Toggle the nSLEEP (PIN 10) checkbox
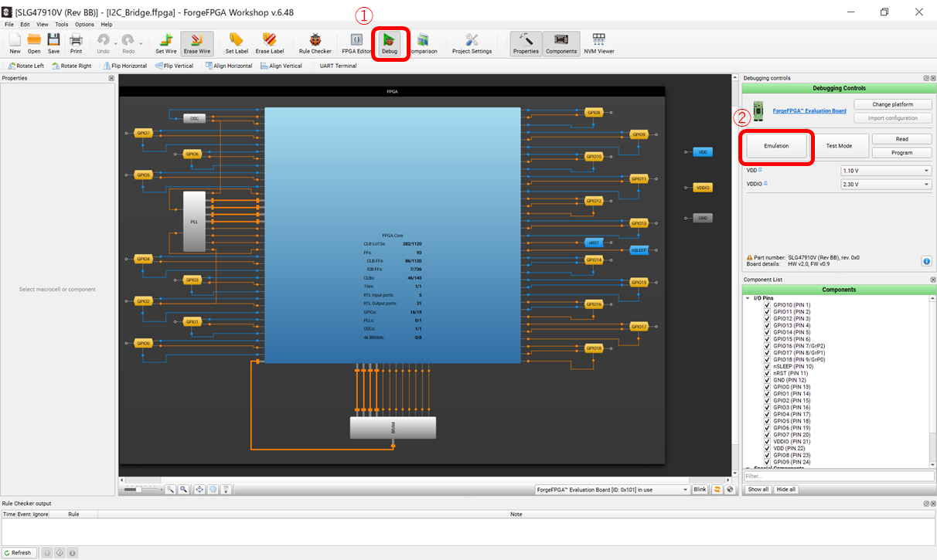937x560 pixels. pos(767,366)
